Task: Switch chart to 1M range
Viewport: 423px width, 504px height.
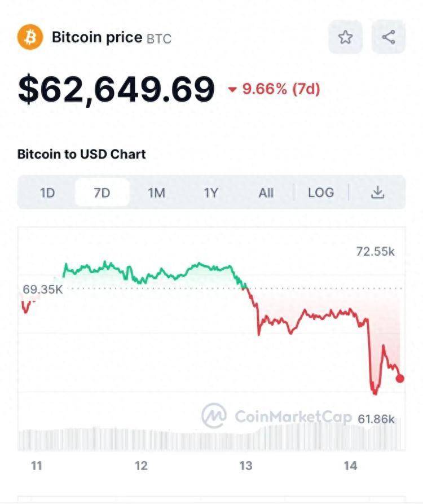Action: point(156,193)
